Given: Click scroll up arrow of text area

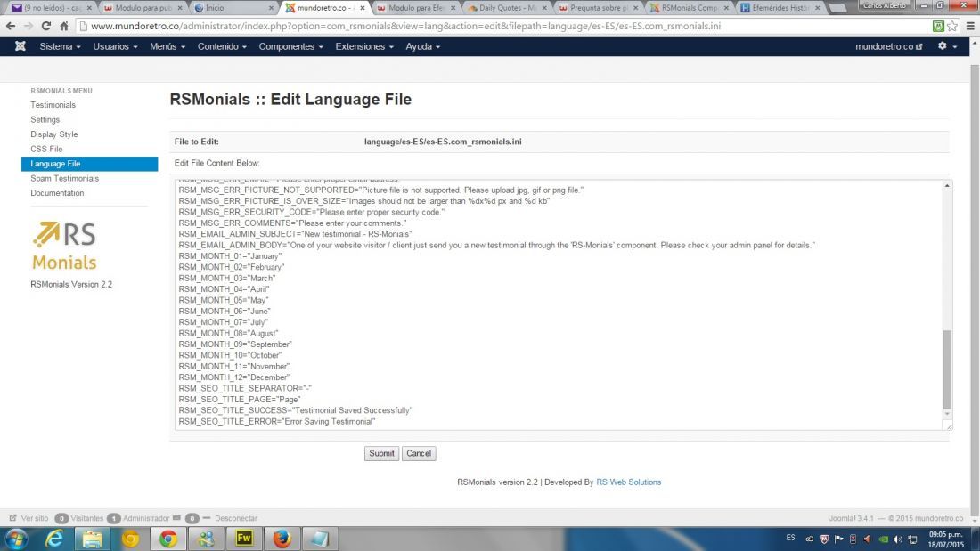Looking at the screenshot, I should click(948, 186).
